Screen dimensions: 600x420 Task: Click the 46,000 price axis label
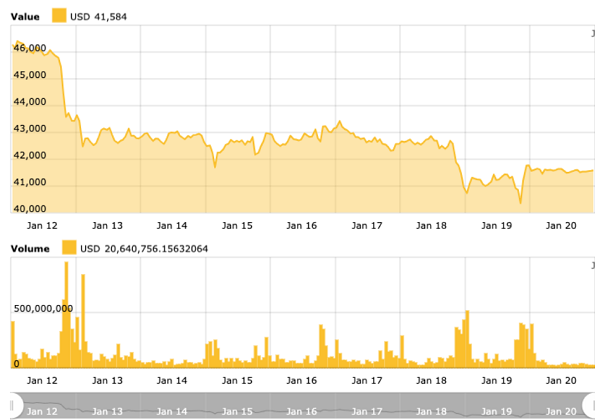pos(29,49)
